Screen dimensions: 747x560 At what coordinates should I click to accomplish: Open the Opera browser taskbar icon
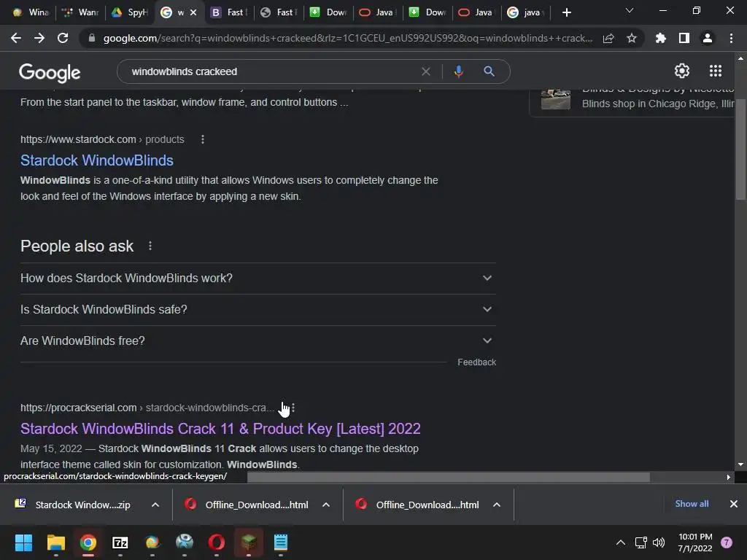tap(216, 542)
